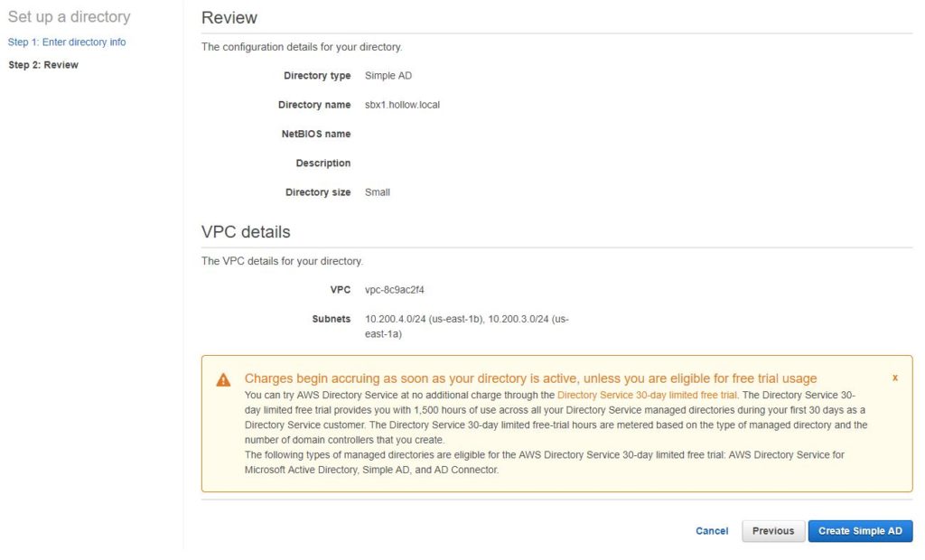Viewport: 925px width, 560px height.
Task: Go back to Step 1: Enter directory info
Action: click(67, 42)
